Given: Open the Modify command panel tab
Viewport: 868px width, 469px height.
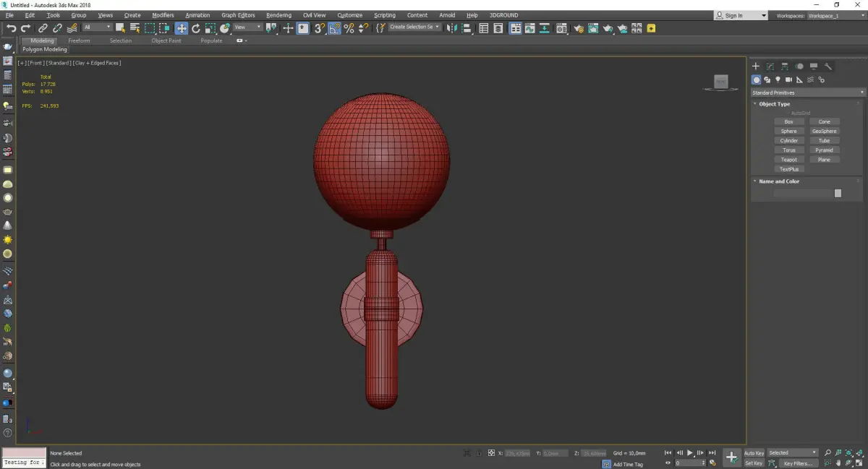Looking at the screenshot, I should tap(770, 66).
